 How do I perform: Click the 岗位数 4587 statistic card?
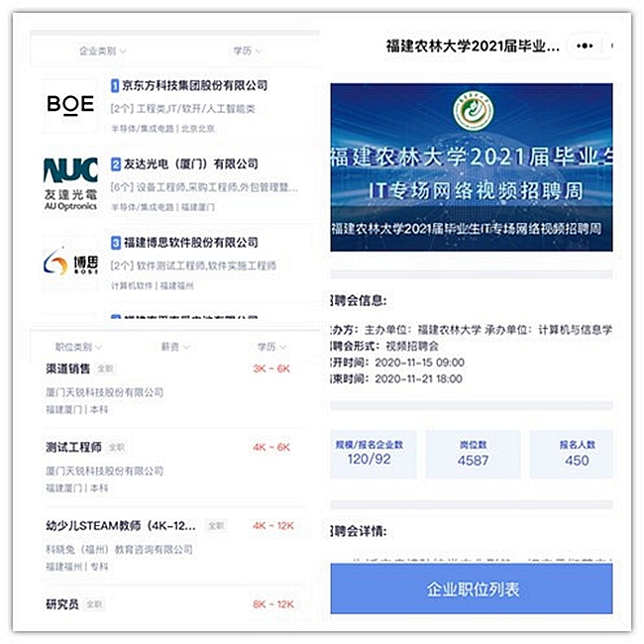474,454
